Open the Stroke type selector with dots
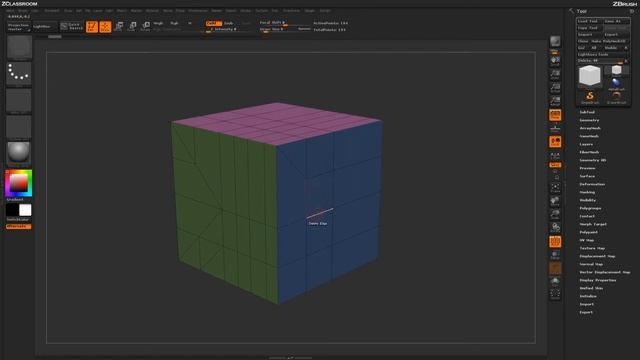Screen dimensions: 640x360 (x=19, y=74)
